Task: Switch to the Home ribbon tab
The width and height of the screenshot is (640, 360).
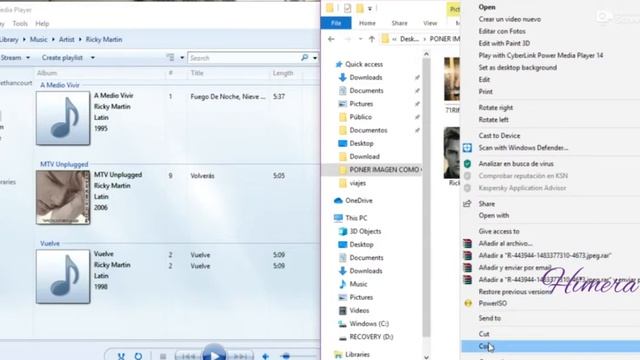Action: click(x=367, y=23)
